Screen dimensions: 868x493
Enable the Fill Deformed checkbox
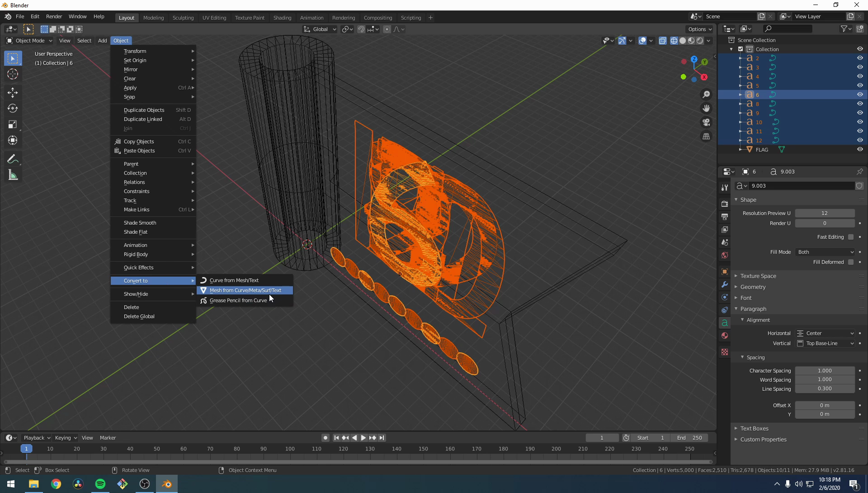(851, 262)
